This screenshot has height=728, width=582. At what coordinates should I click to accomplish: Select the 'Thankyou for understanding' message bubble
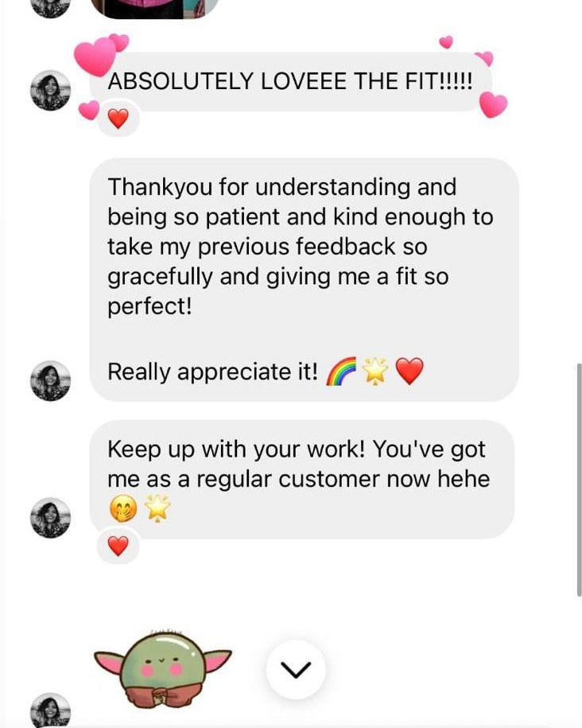[304, 279]
